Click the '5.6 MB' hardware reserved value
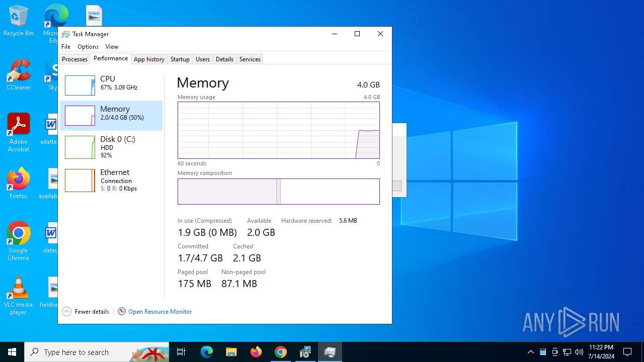Screen dimensions: 644x362 (x=348, y=221)
